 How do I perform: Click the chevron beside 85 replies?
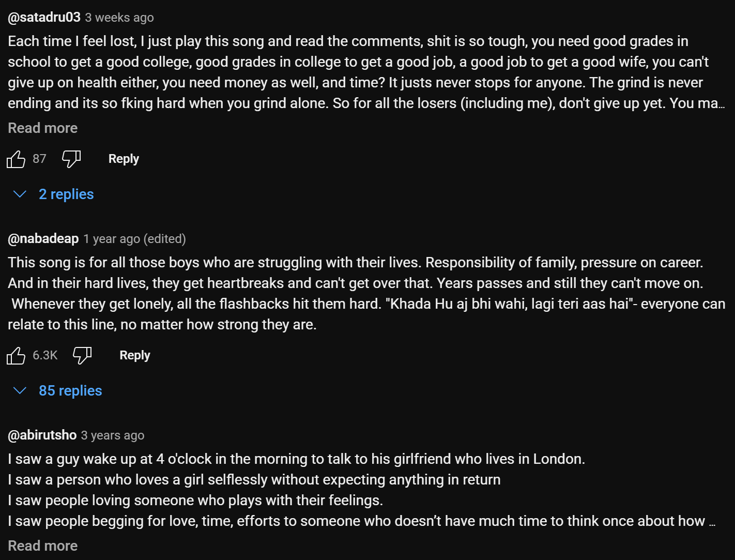(20, 390)
